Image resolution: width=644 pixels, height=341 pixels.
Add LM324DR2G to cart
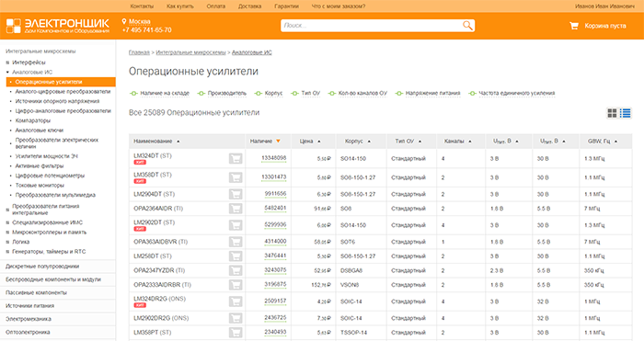click(236, 301)
